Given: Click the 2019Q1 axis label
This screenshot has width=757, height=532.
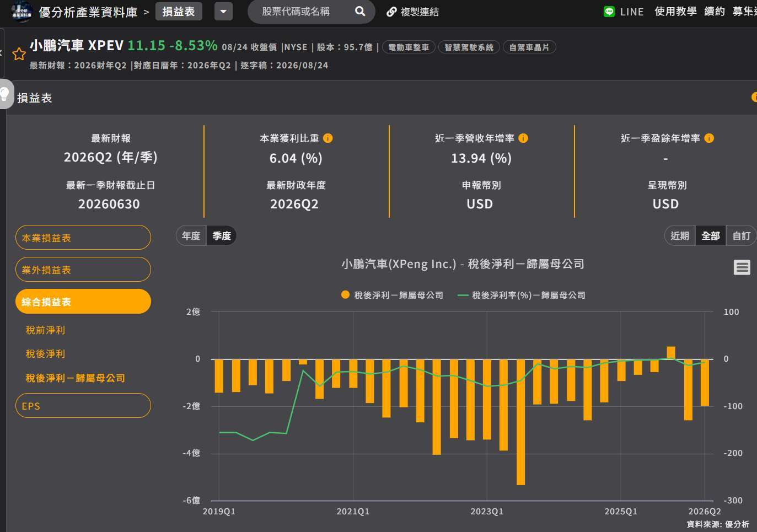Looking at the screenshot, I should click(x=219, y=512).
